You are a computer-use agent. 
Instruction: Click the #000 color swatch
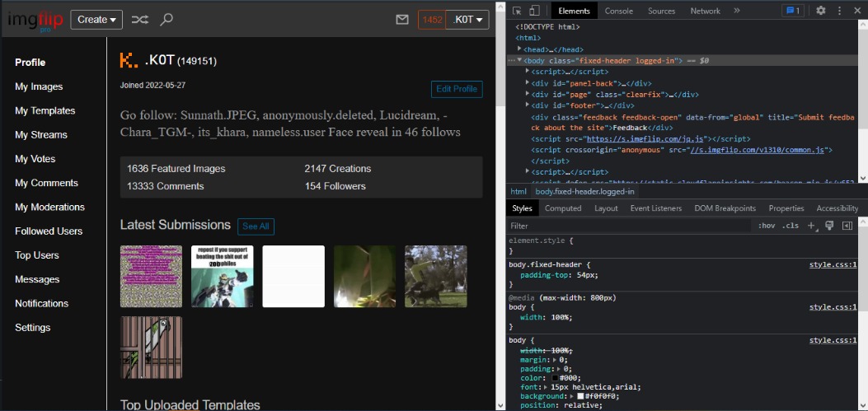tap(555, 378)
